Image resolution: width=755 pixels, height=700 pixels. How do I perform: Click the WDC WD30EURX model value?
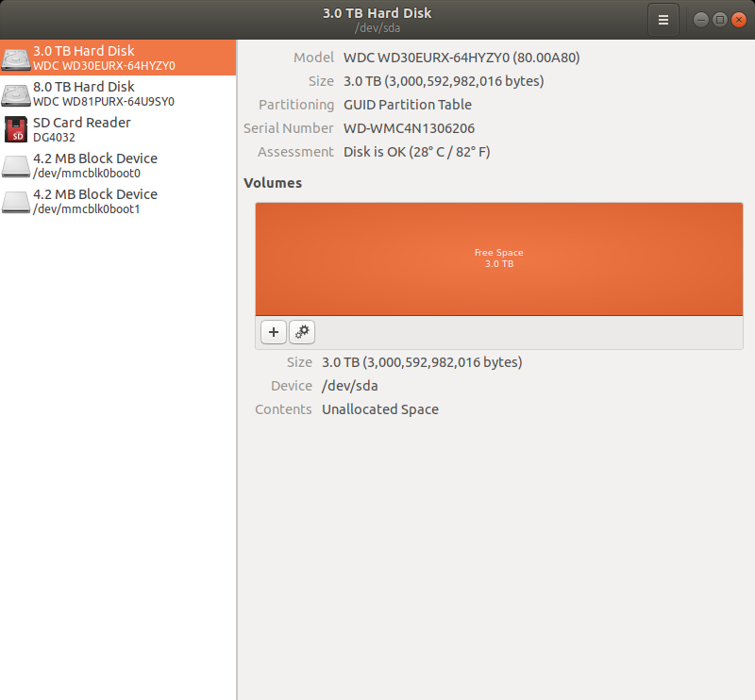pos(461,58)
